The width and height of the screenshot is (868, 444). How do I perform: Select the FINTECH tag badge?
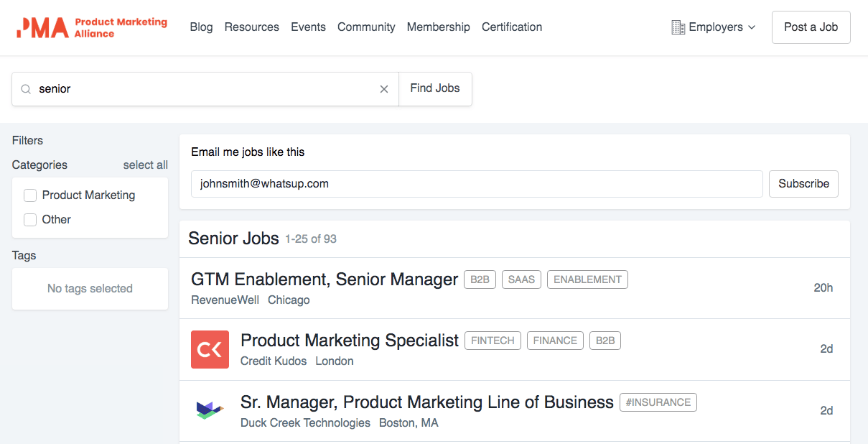pos(493,341)
